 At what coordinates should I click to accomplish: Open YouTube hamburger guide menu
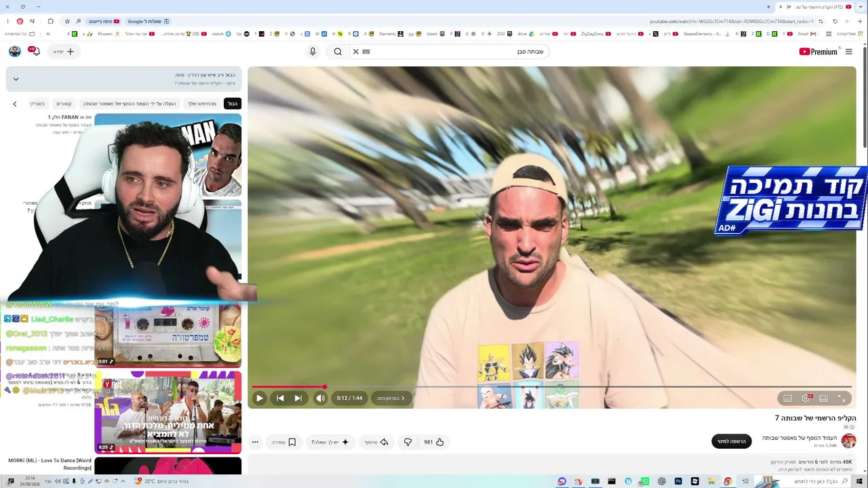pos(848,52)
